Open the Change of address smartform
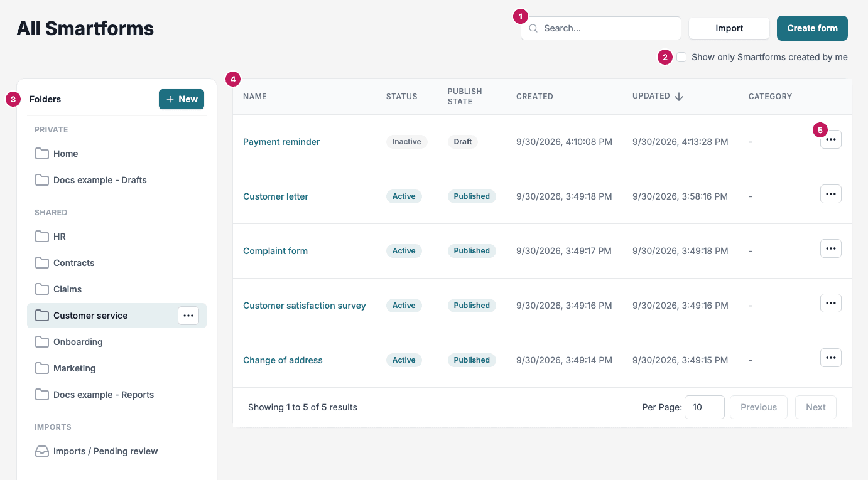This screenshot has width=868, height=480. (x=283, y=360)
